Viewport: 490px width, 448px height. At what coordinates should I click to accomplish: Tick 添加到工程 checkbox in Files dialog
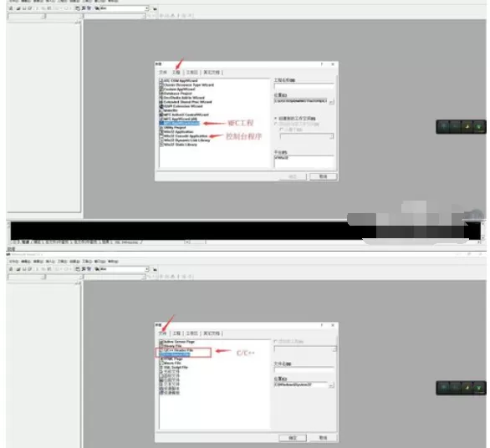(276, 341)
